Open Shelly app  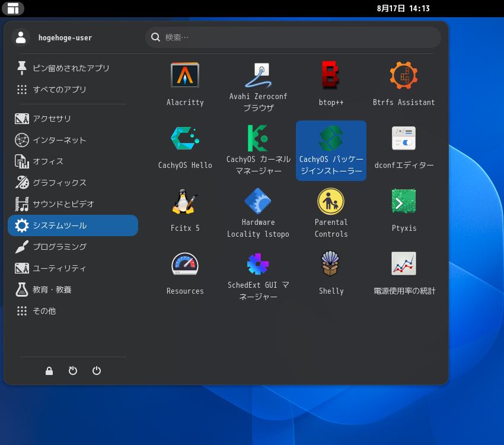(x=331, y=274)
